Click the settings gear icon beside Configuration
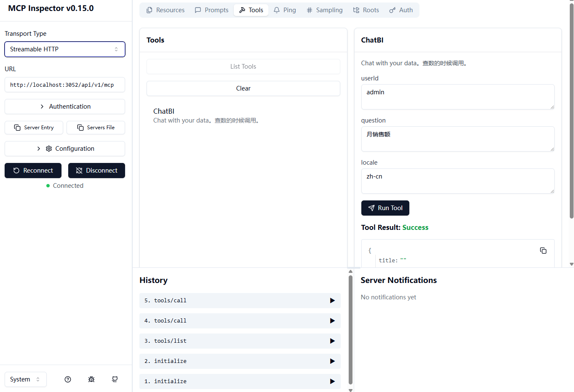This screenshot has width=574, height=392. tap(49, 149)
